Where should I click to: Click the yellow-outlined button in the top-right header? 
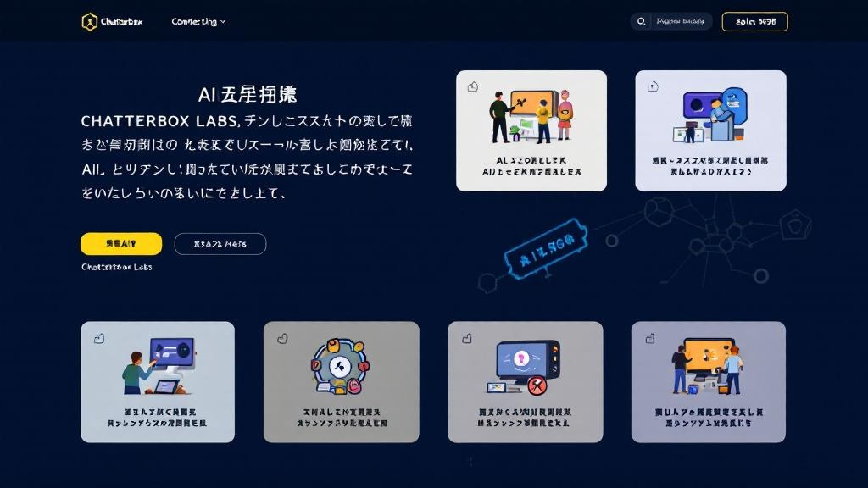pyautogui.click(x=754, y=22)
